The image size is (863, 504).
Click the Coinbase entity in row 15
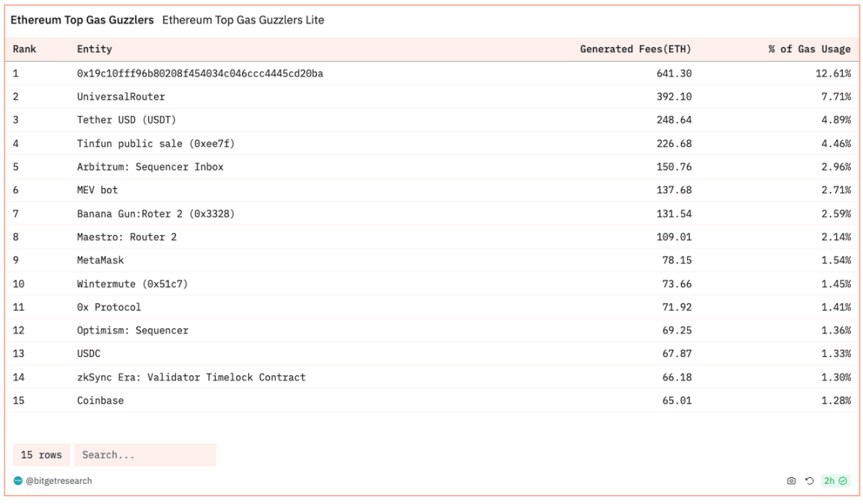coord(100,401)
